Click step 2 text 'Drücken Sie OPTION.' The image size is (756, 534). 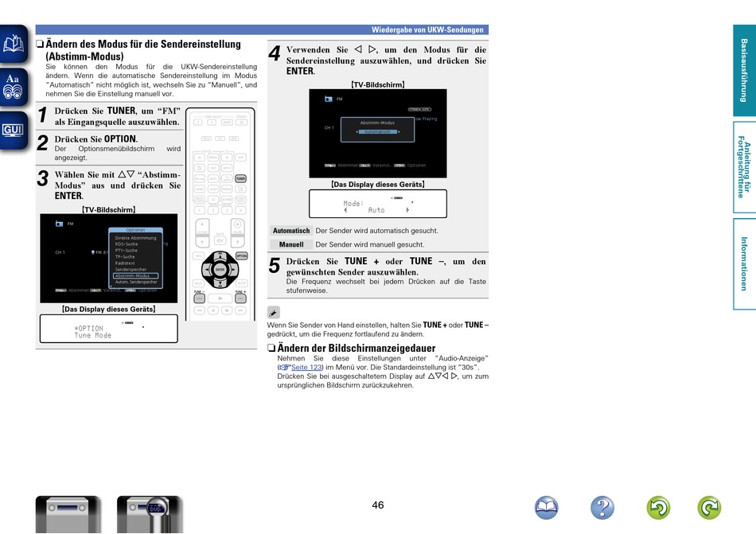click(96, 139)
